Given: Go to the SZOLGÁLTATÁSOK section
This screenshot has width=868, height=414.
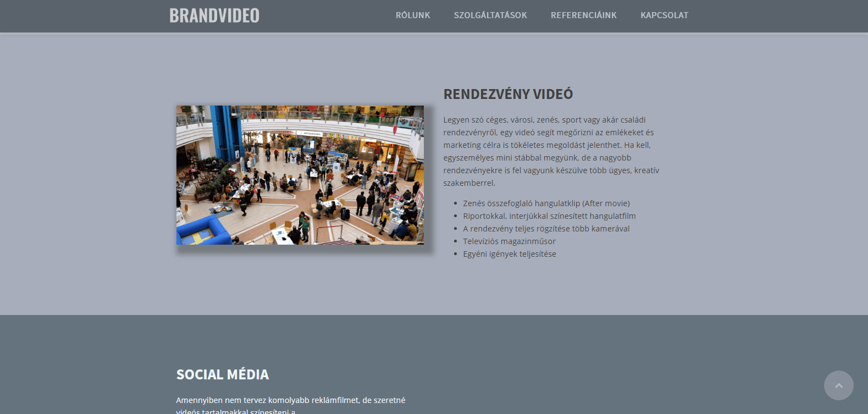Looking at the screenshot, I should tap(490, 15).
